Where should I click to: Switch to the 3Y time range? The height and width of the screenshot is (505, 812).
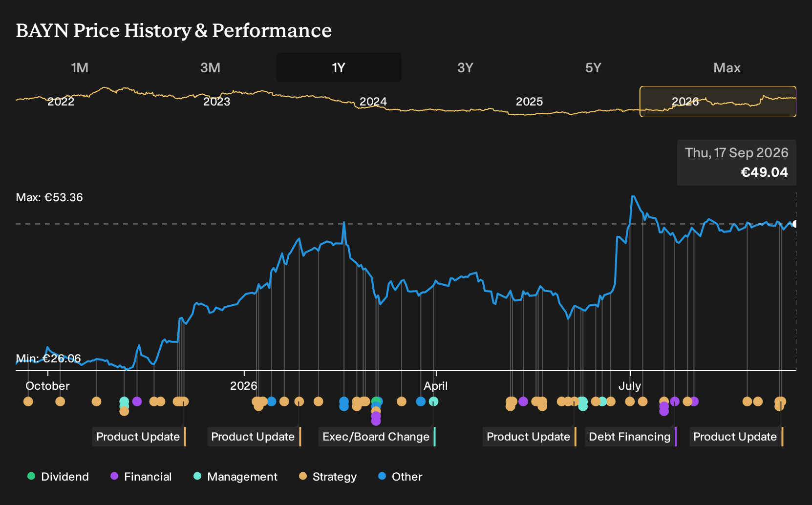[x=465, y=67]
